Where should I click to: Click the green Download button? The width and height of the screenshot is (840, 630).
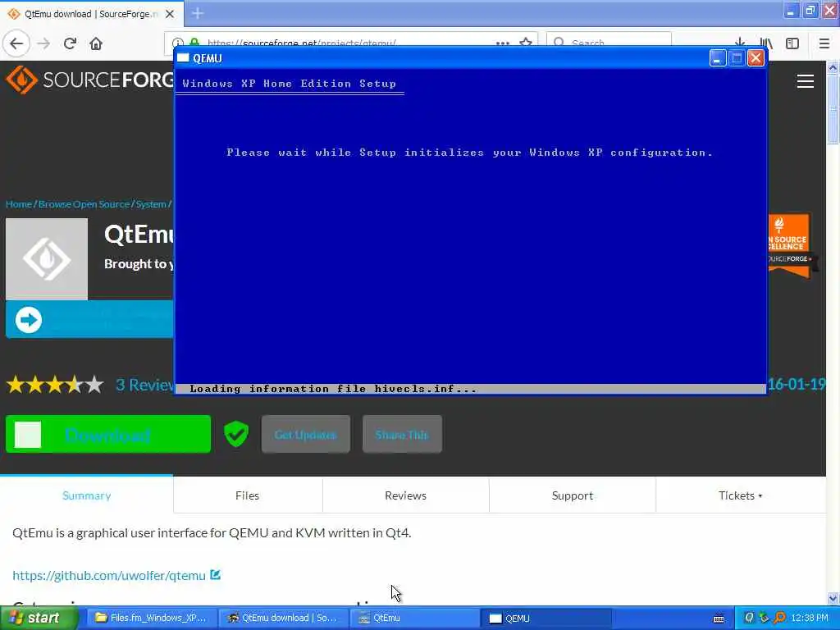(x=108, y=434)
